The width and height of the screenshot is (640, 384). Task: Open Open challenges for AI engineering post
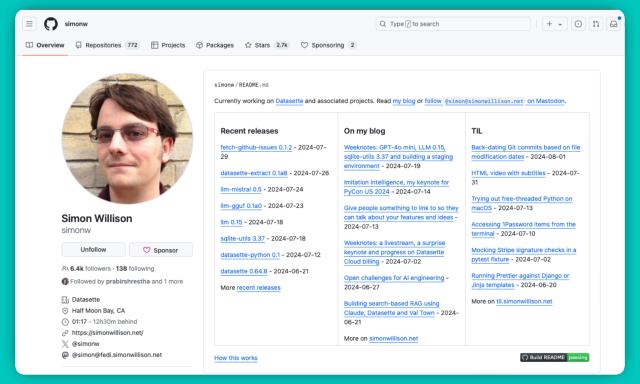(394, 278)
